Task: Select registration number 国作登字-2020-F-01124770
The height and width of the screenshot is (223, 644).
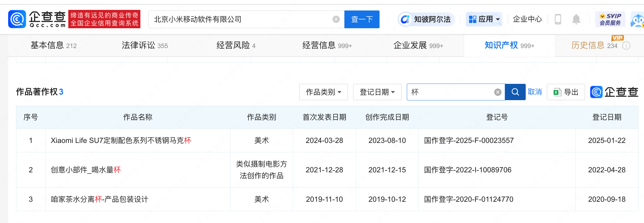Action: tap(468, 199)
